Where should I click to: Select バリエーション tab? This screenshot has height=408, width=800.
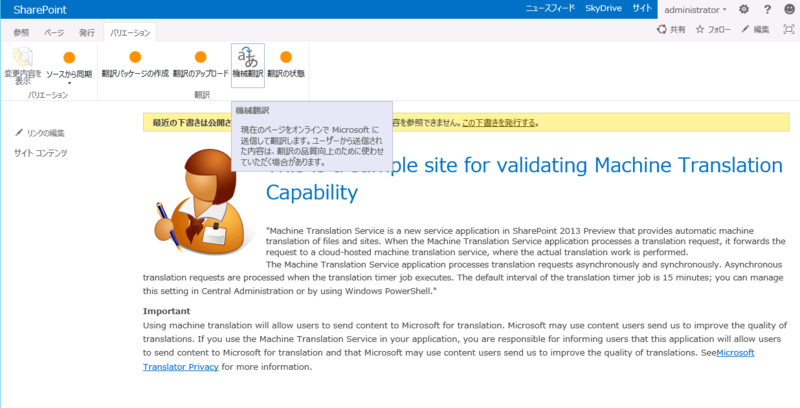(x=130, y=33)
